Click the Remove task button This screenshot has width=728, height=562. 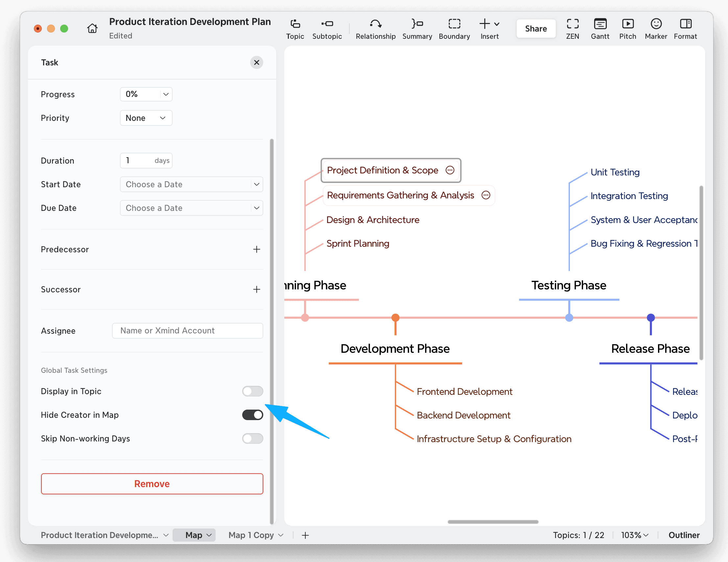[x=152, y=484]
